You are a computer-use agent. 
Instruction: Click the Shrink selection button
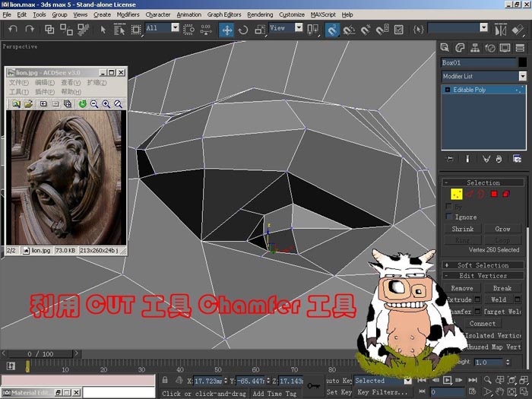click(463, 229)
